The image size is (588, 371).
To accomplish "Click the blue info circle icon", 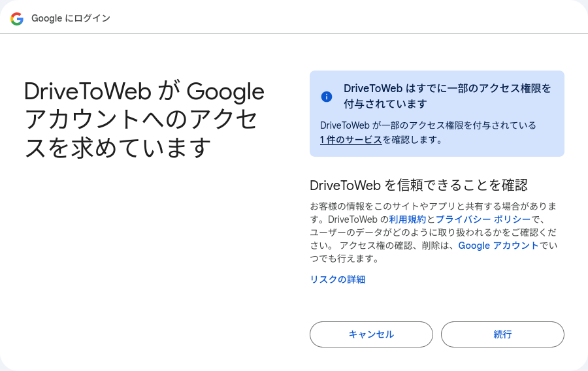I will click(x=327, y=97).
